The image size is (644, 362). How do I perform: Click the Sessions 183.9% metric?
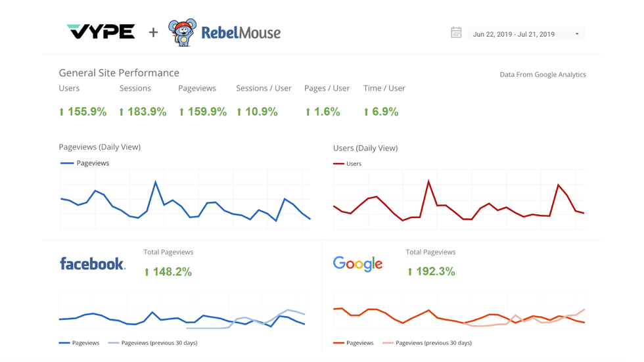pos(143,112)
